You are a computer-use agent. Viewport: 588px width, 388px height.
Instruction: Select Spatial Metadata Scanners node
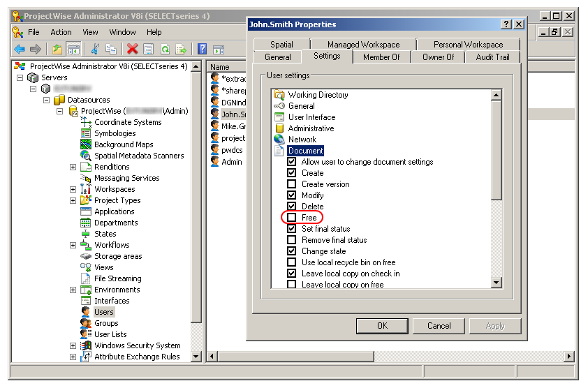point(139,156)
